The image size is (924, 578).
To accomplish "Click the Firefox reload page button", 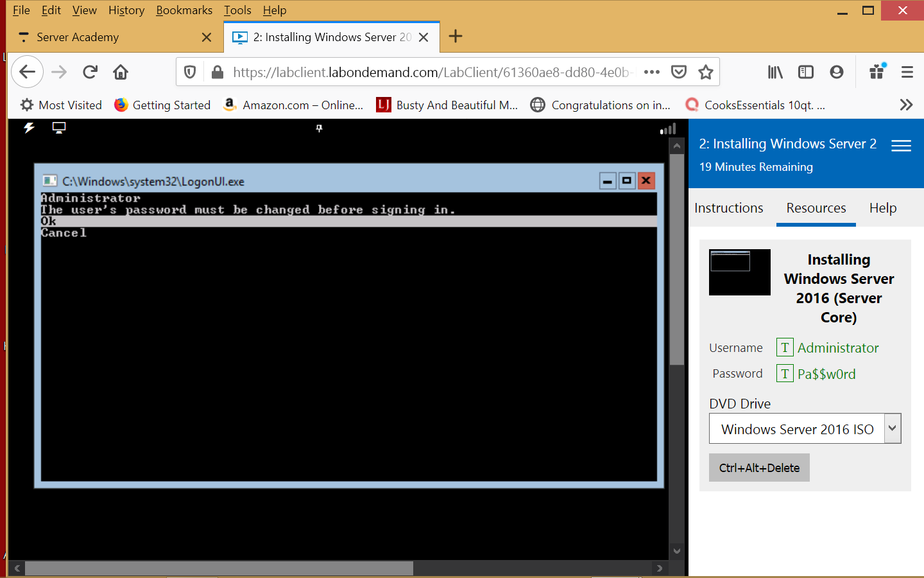I will tap(90, 72).
